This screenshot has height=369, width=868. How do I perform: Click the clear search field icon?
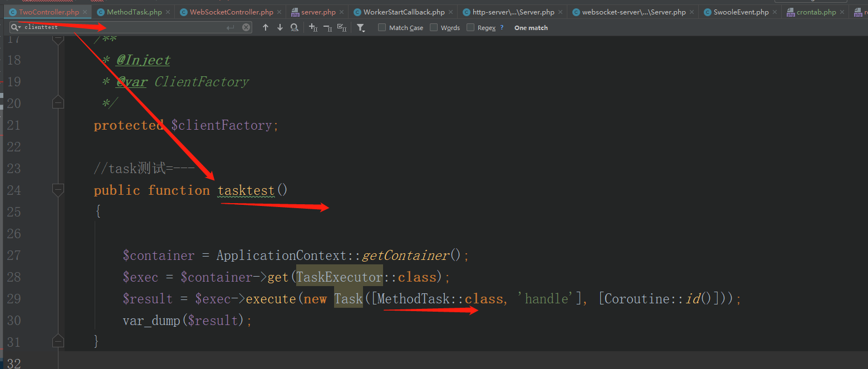pos(246,27)
